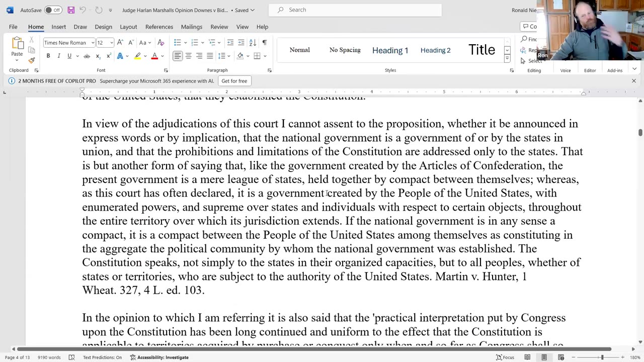The image size is (644, 362).
Task: Click the Subscript icon
Action: [98, 56]
